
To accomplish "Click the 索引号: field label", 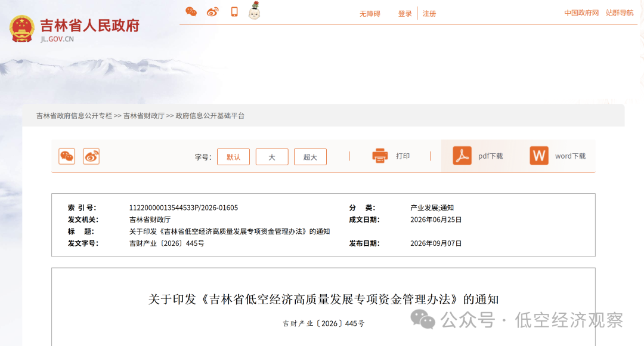I will [x=82, y=208].
